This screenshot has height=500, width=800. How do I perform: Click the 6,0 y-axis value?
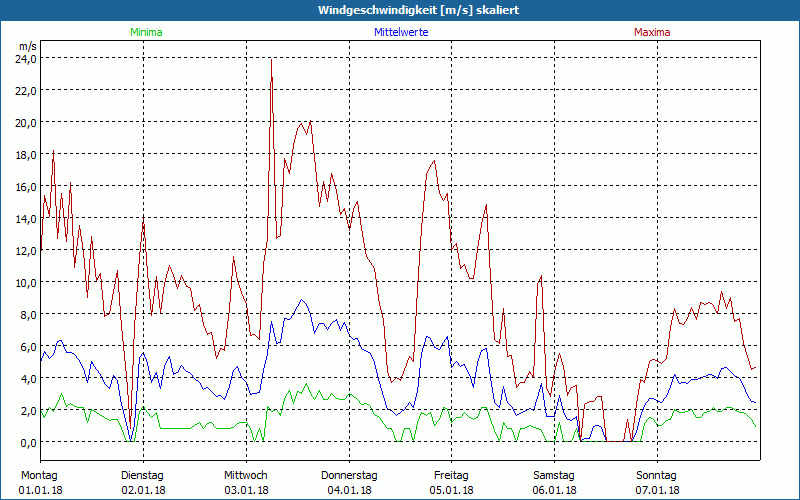tap(29, 346)
